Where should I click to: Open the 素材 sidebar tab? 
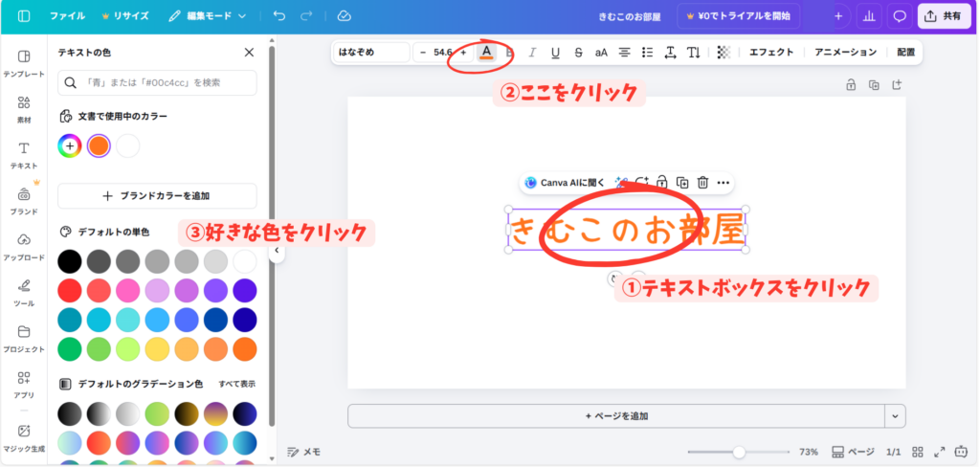point(24,110)
